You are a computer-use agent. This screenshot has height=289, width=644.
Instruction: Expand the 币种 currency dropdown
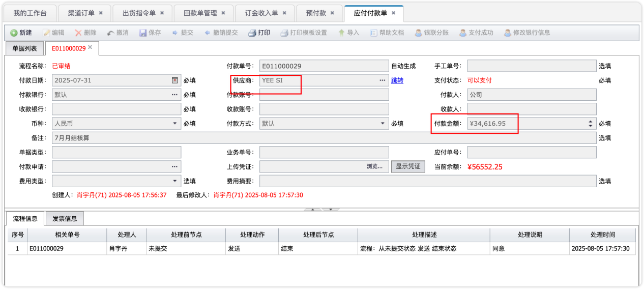pos(175,123)
